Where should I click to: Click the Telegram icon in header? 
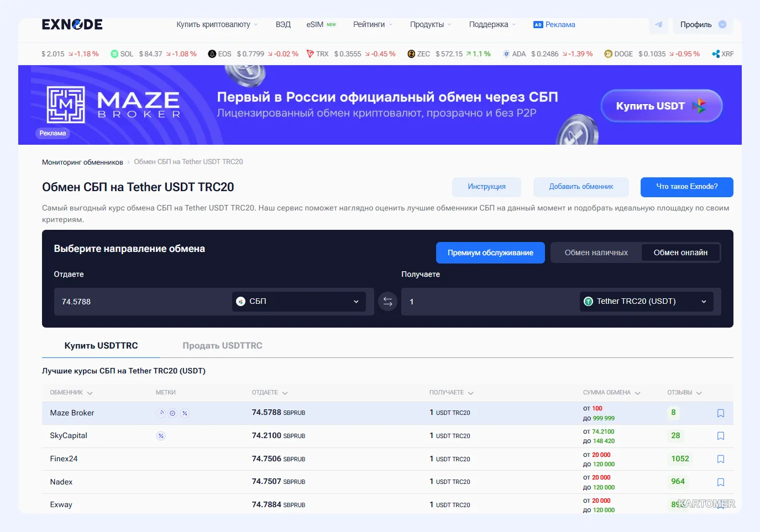click(x=658, y=24)
